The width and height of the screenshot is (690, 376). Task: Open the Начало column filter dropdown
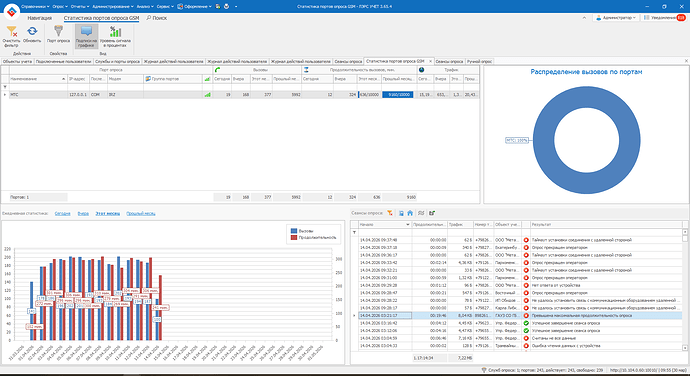408,225
